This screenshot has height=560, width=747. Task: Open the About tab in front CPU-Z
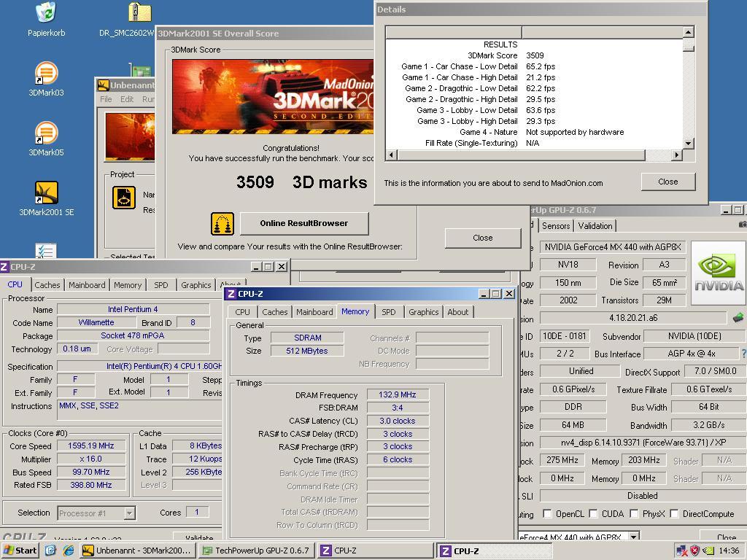coord(458,312)
